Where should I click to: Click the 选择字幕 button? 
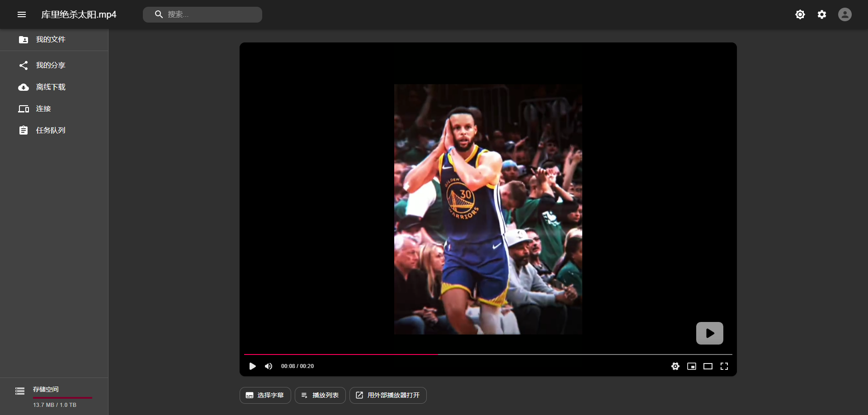[x=265, y=395]
